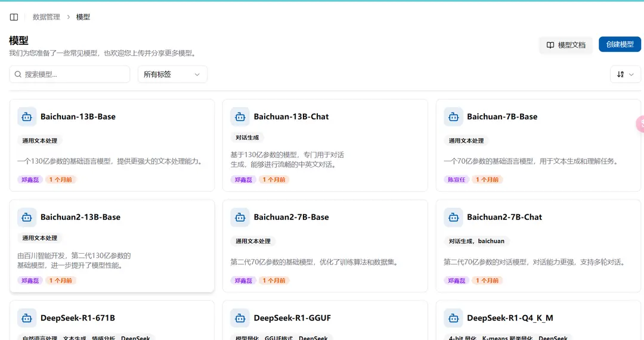Click author 郑鑫磊 on Baichuan-13B-Base card
This screenshot has height=340, width=644.
(x=30, y=180)
